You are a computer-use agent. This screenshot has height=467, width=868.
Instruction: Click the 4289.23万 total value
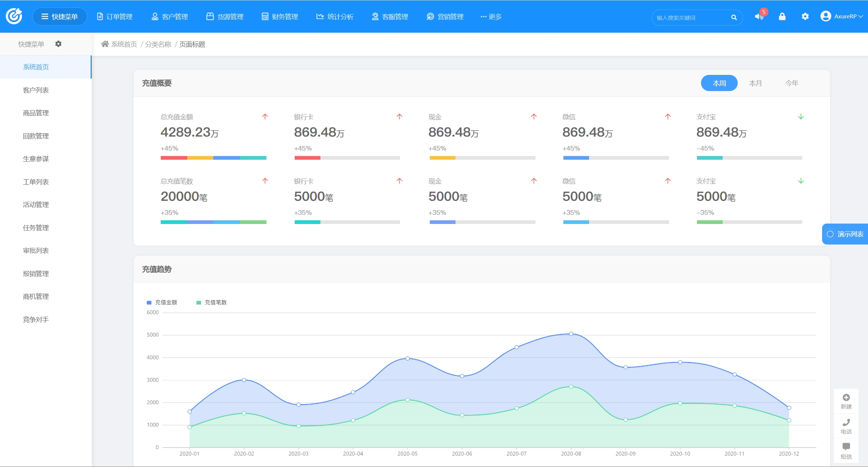pyautogui.click(x=189, y=132)
